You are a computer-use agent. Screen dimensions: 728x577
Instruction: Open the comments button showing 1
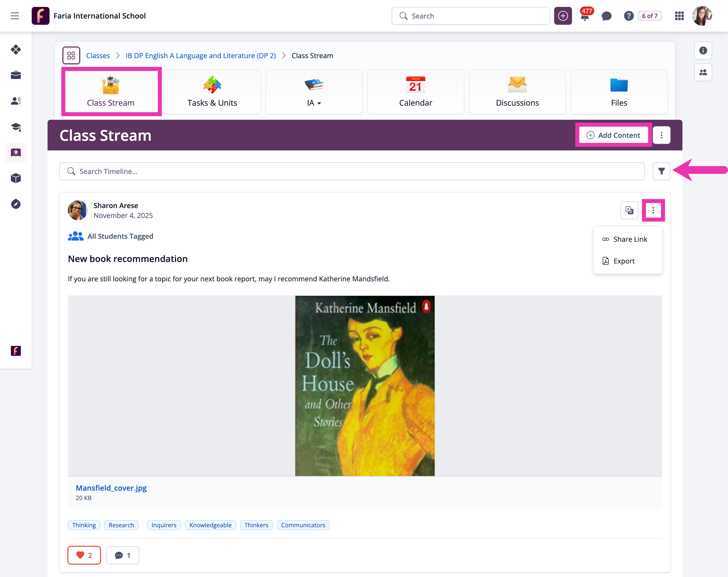(x=123, y=555)
